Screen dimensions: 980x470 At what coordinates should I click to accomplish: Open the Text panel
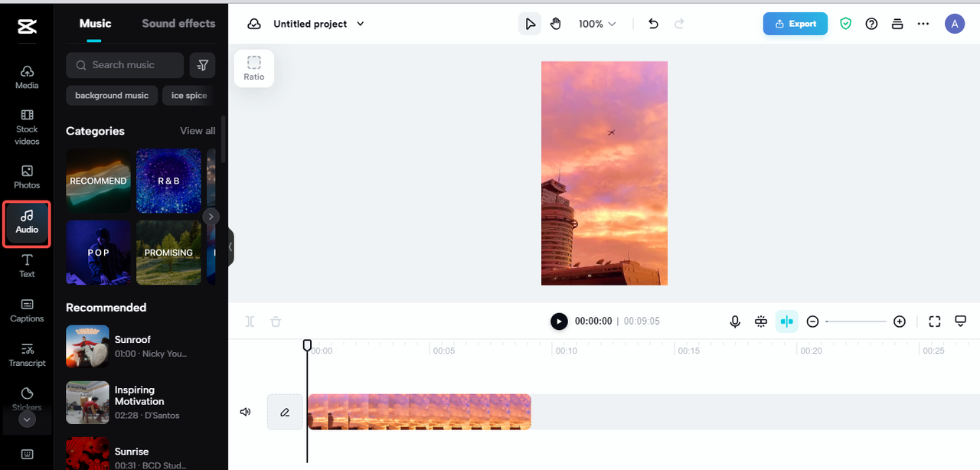click(x=27, y=266)
